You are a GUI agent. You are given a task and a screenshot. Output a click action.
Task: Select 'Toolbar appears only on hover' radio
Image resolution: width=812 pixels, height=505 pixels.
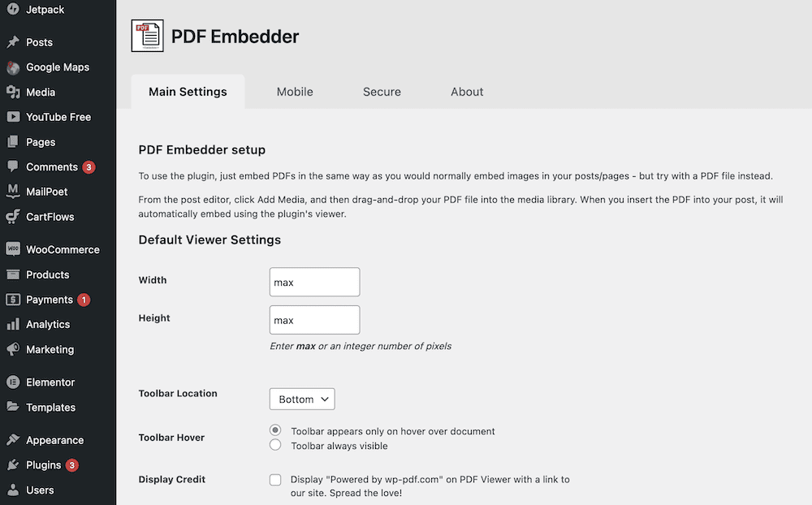pos(275,430)
